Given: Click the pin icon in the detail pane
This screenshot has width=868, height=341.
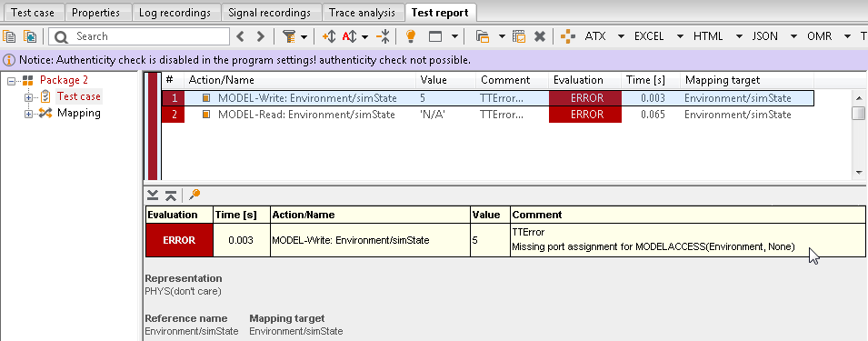Looking at the screenshot, I should tap(194, 195).
